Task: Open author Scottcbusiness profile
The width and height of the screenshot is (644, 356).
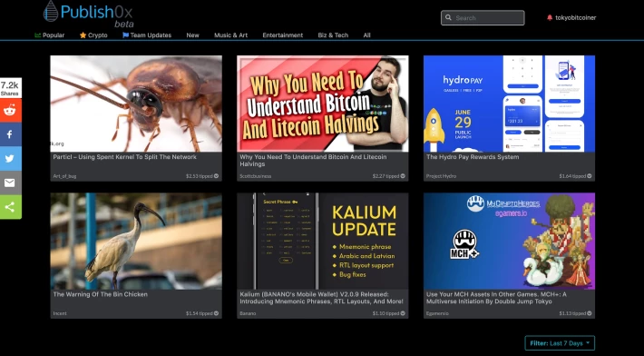Action: tap(256, 176)
